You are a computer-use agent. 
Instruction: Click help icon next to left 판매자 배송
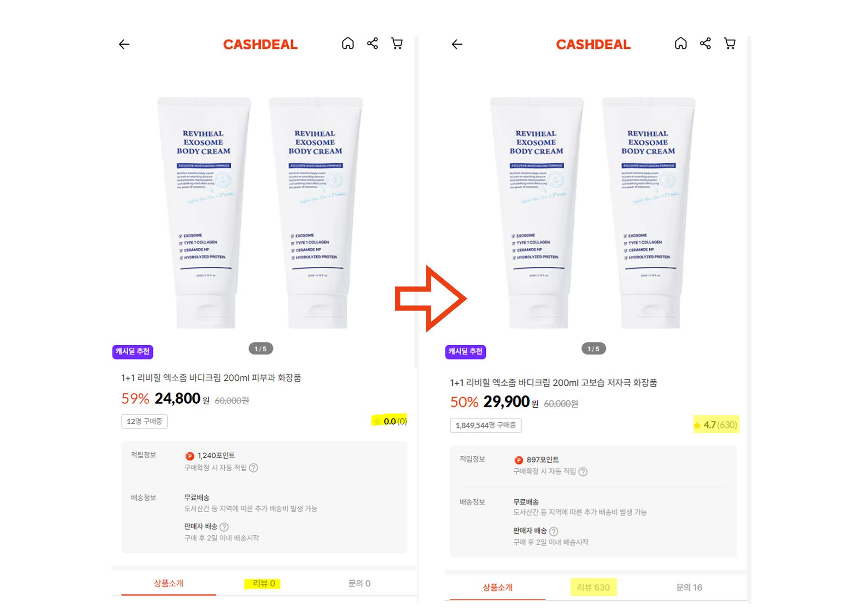point(224,527)
